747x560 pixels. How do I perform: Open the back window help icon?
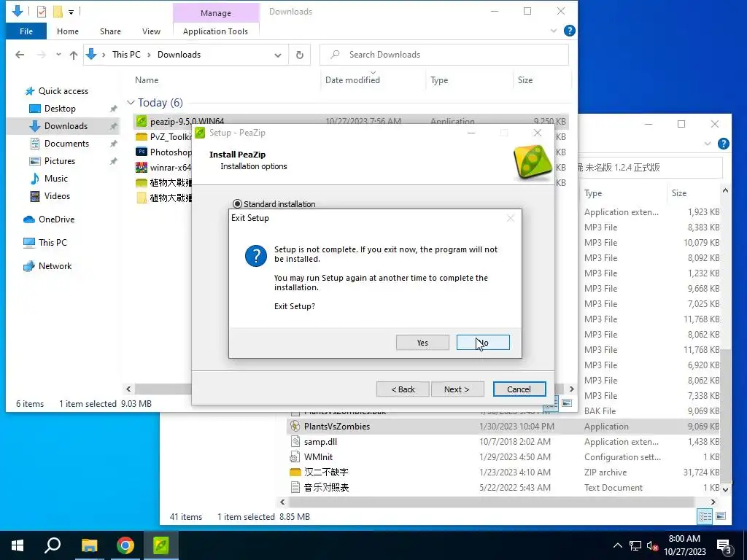click(x=723, y=144)
